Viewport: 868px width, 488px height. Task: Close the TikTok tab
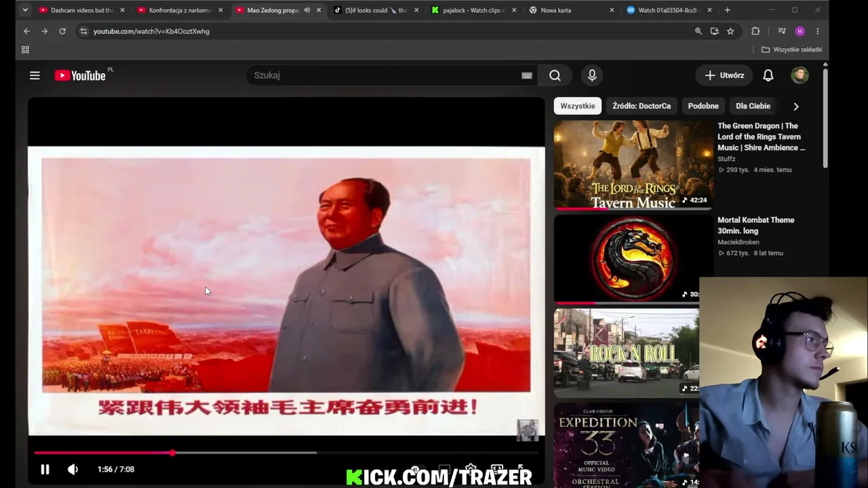pos(416,10)
